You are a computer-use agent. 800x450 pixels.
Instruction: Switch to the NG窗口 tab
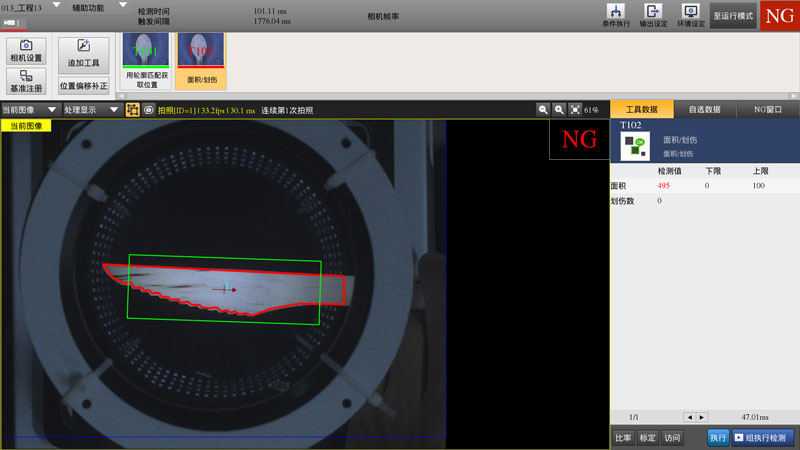click(x=767, y=109)
